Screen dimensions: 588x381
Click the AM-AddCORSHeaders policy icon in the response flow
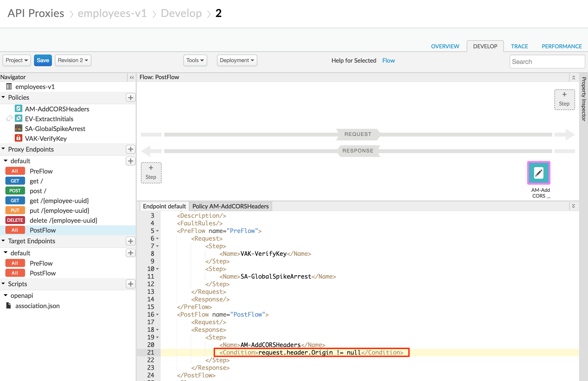pyautogui.click(x=539, y=173)
